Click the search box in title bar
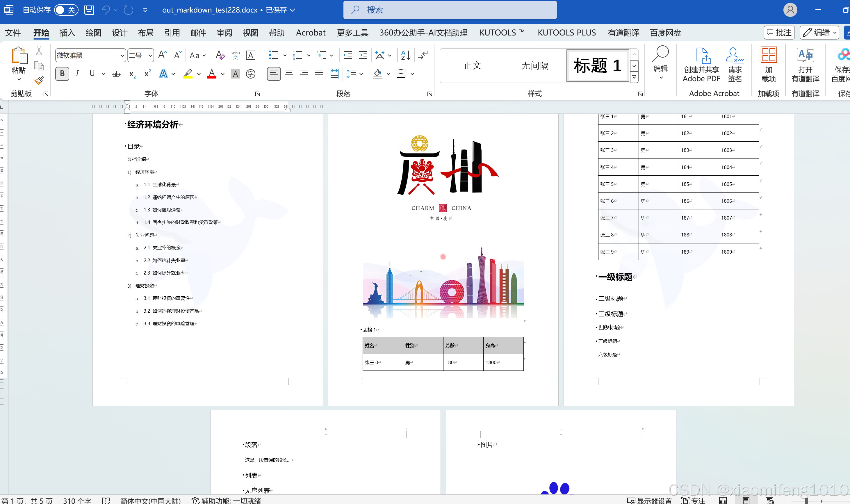The image size is (850, 504). pos(450,10)
